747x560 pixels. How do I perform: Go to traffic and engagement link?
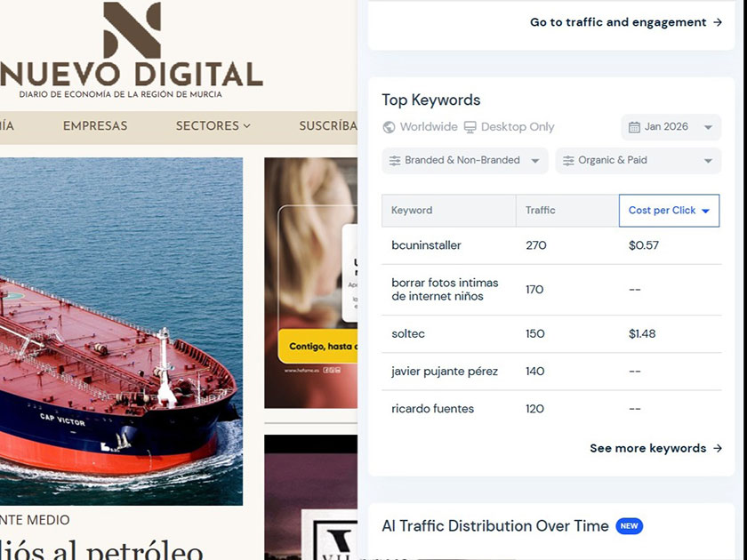(626, 22)
